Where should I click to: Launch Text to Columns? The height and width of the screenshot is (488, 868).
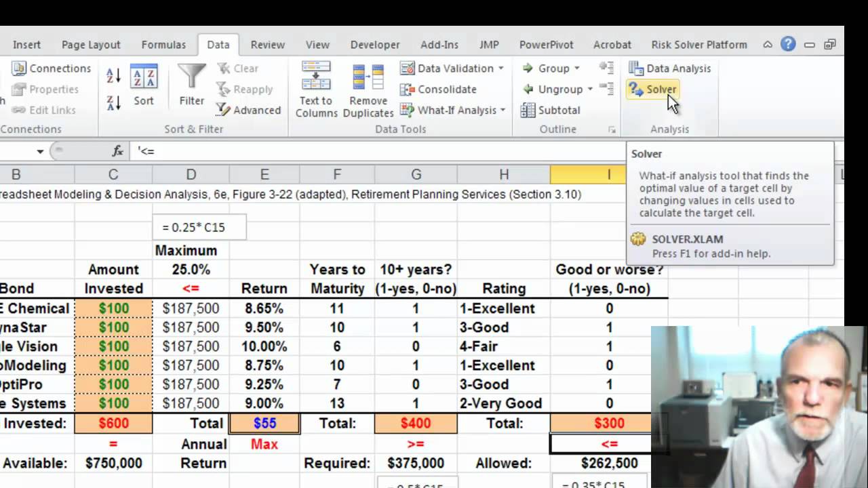pos(316,89)
